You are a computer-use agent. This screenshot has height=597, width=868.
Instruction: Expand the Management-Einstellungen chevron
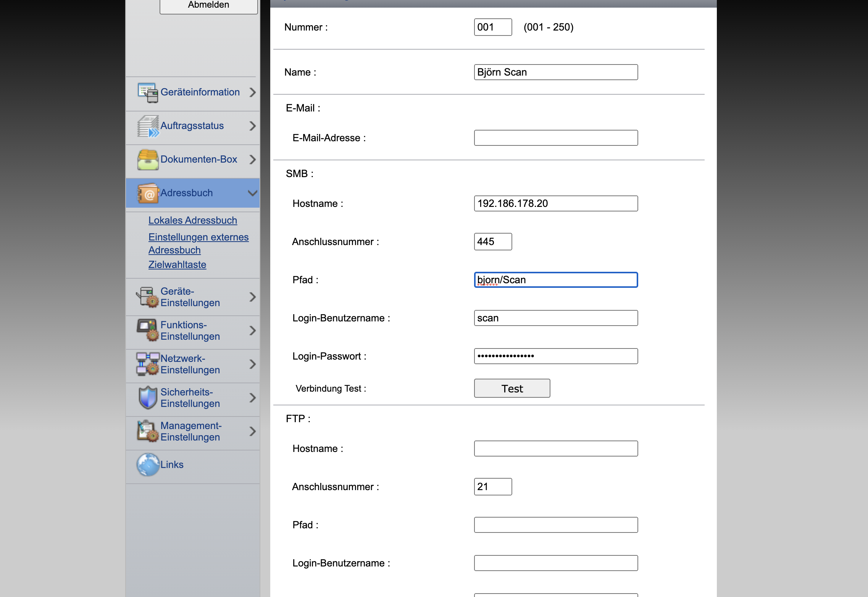252,431
